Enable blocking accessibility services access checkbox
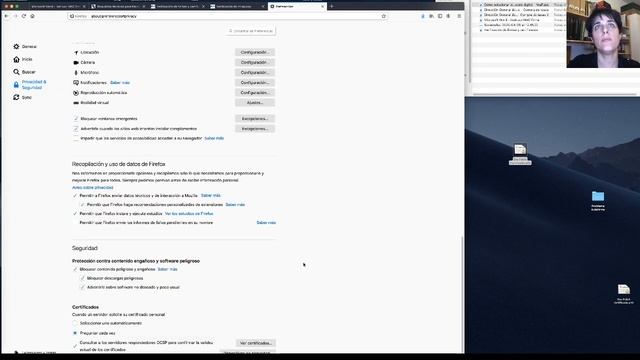The image size is (640, 360). [x=76, y=138]
